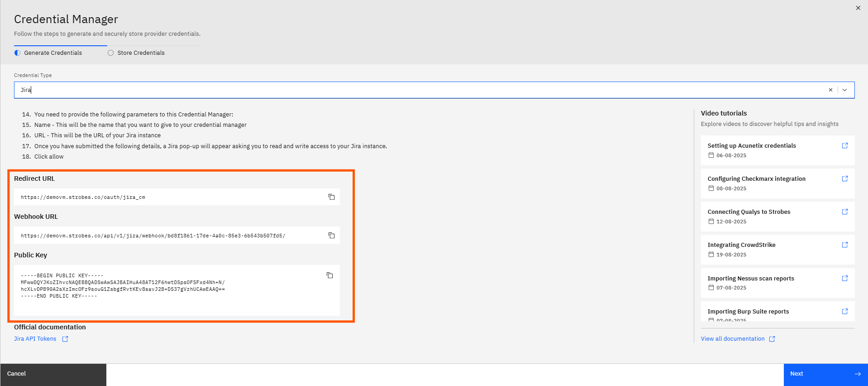Open Integrating CrowdStrike tutorial
Screen dimensions: 868x386
click(777, 249)
